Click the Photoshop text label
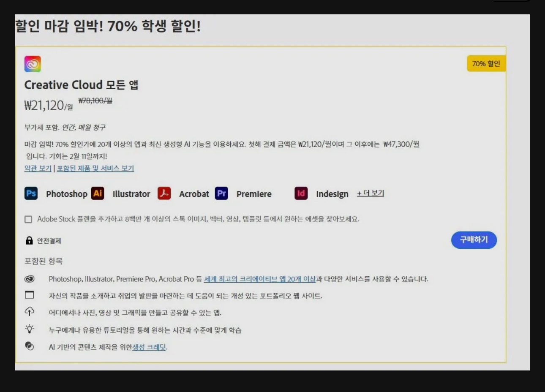The image size is (545, 392). [x=66, y=194]
